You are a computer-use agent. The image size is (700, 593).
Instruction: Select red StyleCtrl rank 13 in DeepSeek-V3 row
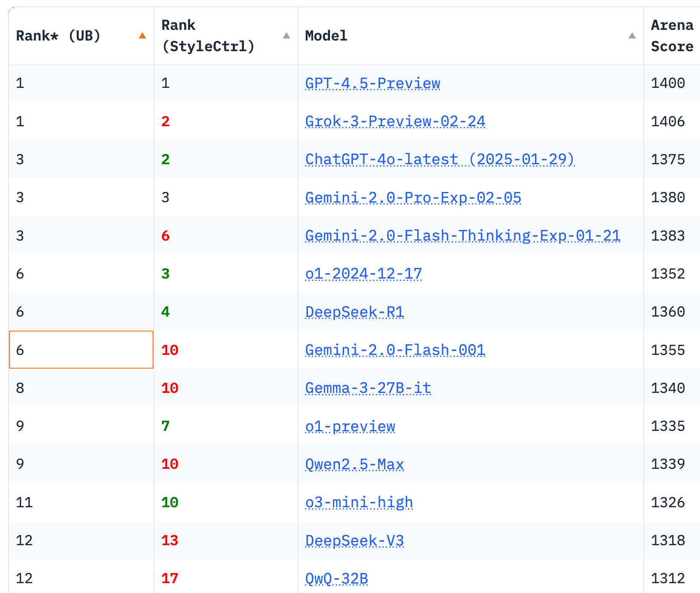pyautogui.click(x=170, y=541)
